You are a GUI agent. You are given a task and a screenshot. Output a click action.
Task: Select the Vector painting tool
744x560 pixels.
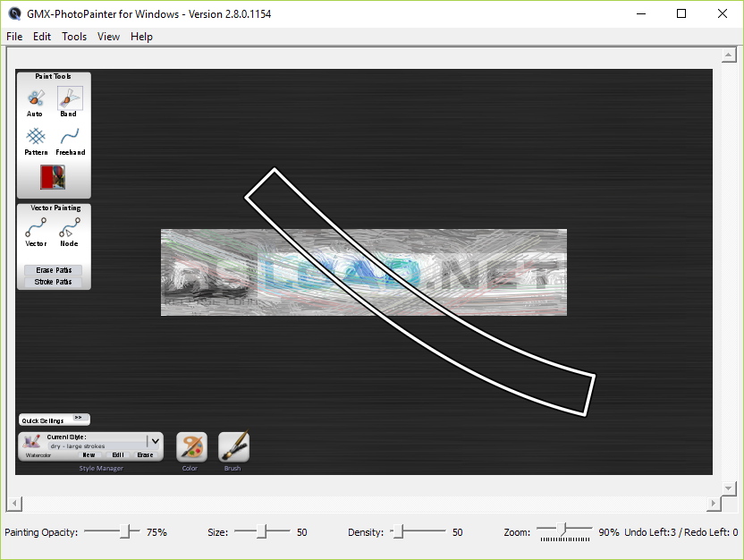click(x=35, y=229)
